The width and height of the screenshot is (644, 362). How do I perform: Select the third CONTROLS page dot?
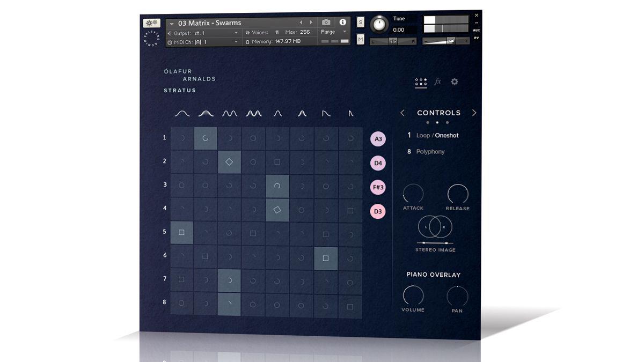pos(448,123)
